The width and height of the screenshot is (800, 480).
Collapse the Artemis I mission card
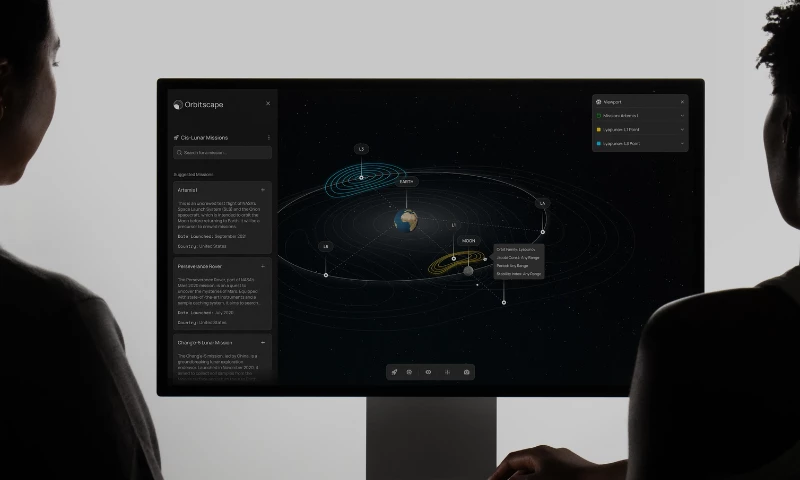(x=263, y=189)
